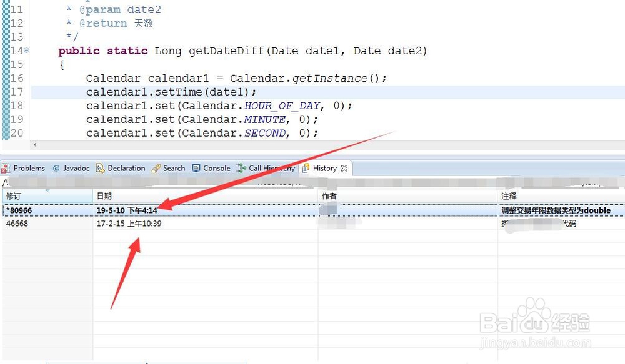Click the Search flashlight icon

pos(156,169)
